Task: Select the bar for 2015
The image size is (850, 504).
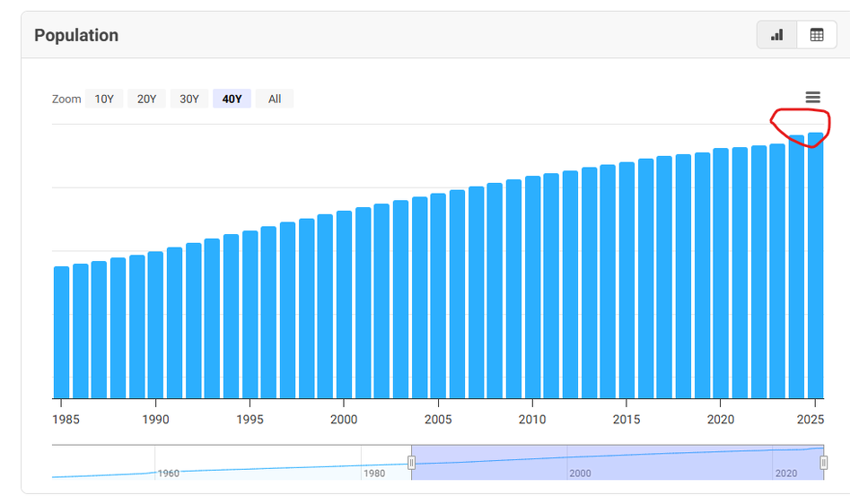Action: coord(627,280)
